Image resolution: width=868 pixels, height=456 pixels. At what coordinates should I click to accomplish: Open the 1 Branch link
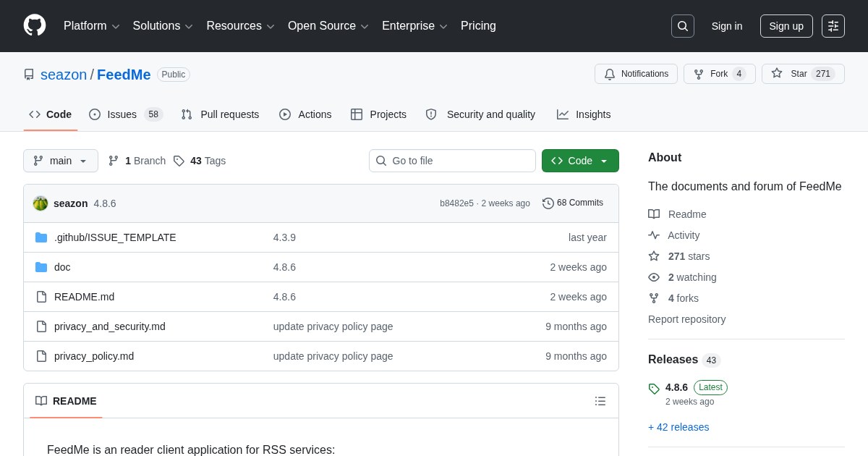coord(137,161)
